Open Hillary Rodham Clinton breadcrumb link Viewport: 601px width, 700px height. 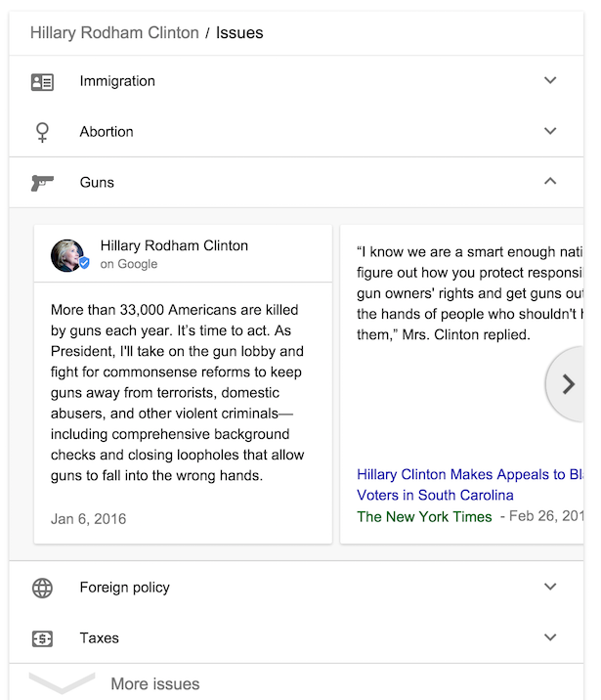(114, 33)
